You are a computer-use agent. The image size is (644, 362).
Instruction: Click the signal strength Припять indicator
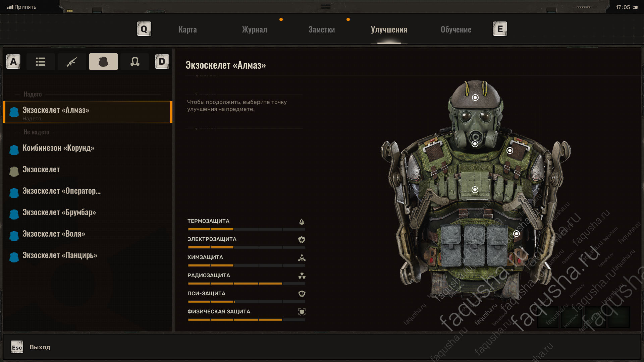[x=21, y=7]
